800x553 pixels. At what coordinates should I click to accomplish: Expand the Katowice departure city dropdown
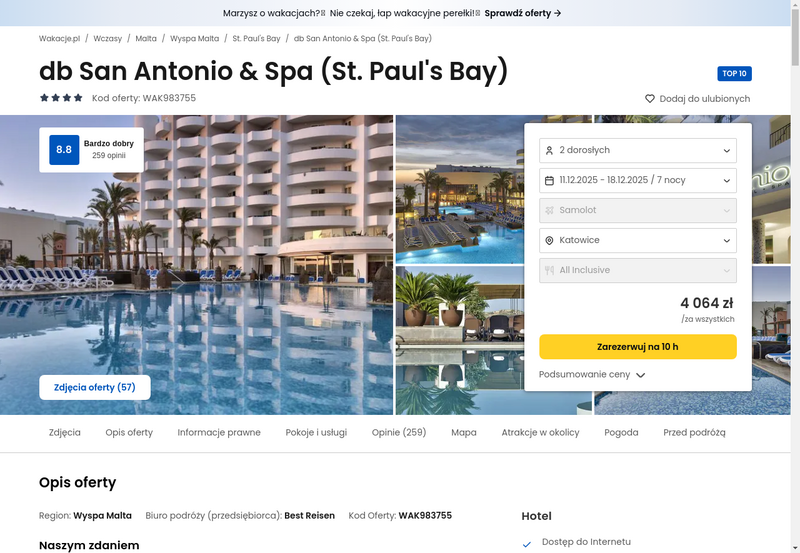point(638,240)
